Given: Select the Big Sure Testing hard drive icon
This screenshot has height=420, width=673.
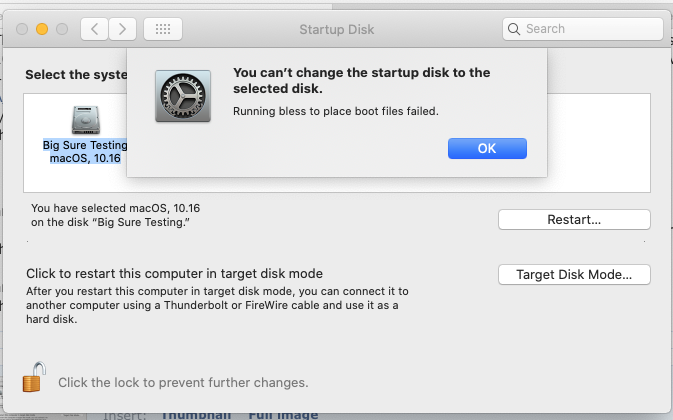Looking at the screenshot, I should tap(85, 120).
